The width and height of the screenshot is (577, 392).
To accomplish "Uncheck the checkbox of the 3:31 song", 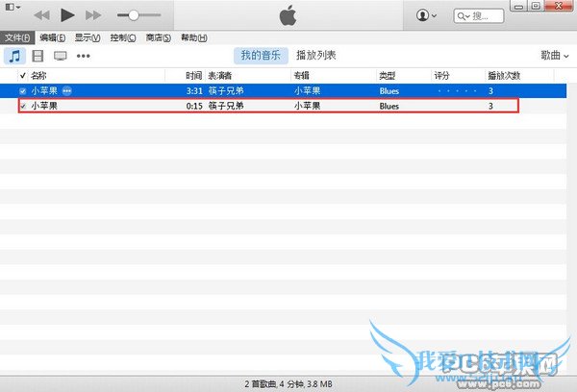I will (23, 91).
